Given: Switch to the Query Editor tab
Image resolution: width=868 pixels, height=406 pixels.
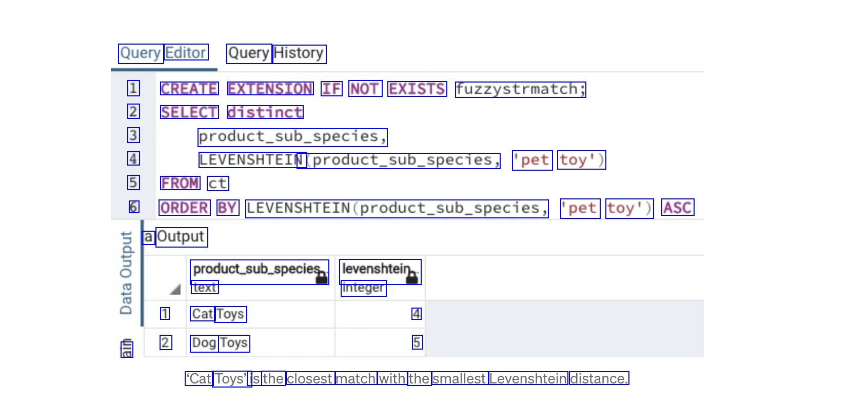Looking at the screenshot, I should click(x=163, y=53).
